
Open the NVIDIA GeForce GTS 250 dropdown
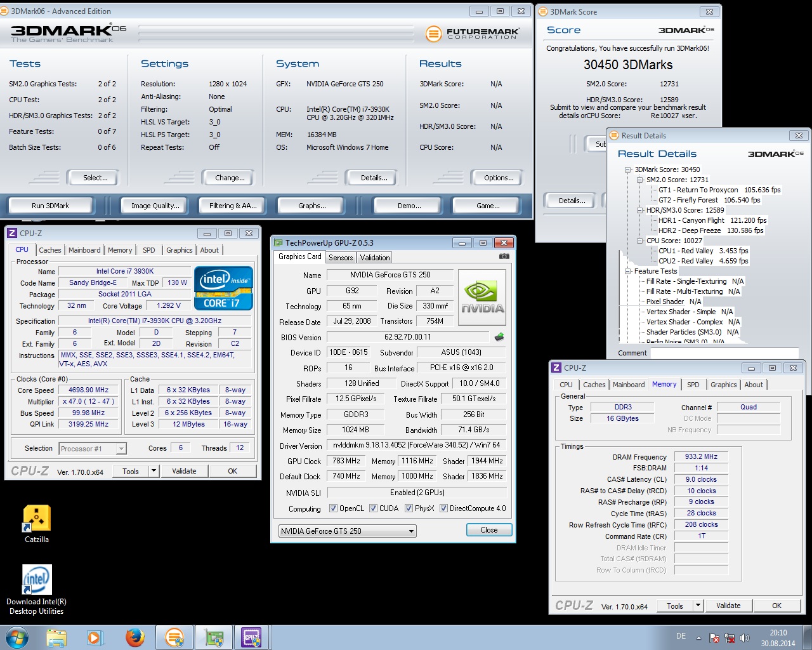[347, 531]
